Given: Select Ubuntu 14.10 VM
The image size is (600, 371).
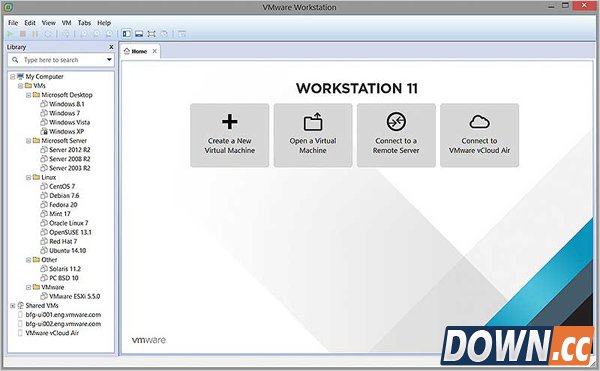Looking at the screenshot, I should point(68,251).
